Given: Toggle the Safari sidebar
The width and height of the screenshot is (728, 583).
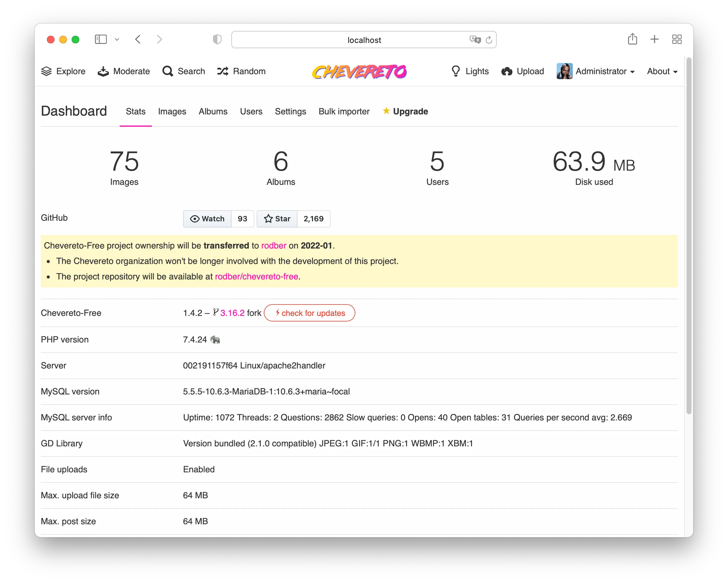Looking at the screenshot, I should (101, 39).
